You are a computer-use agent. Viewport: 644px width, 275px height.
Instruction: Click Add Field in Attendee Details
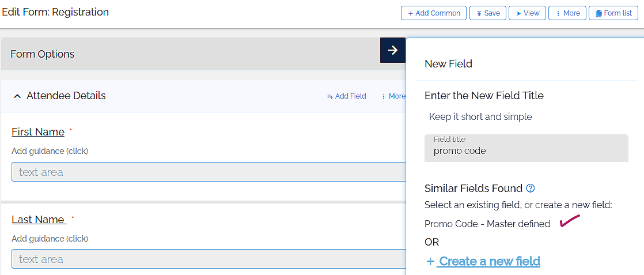tap(347, 96)
